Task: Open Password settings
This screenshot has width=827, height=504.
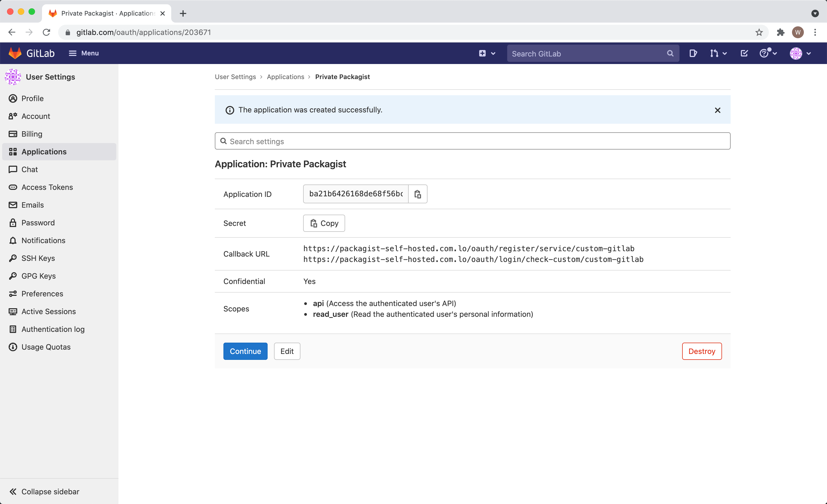Action: [x=59, y=223]
